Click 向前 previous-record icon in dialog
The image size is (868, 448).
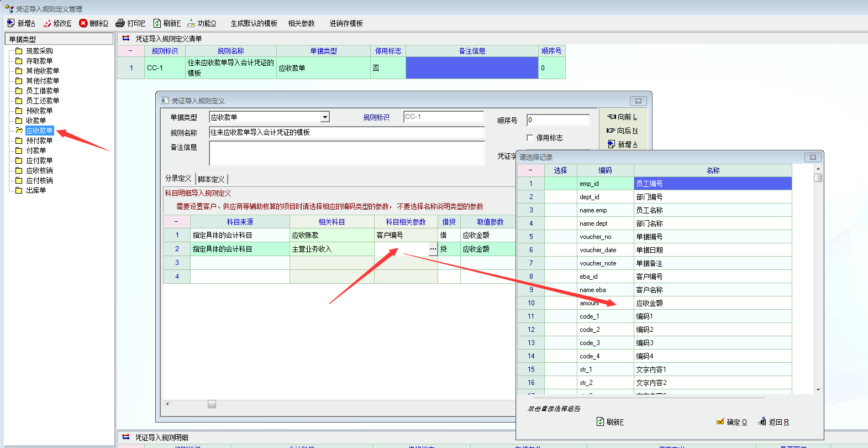coord(611,117)
